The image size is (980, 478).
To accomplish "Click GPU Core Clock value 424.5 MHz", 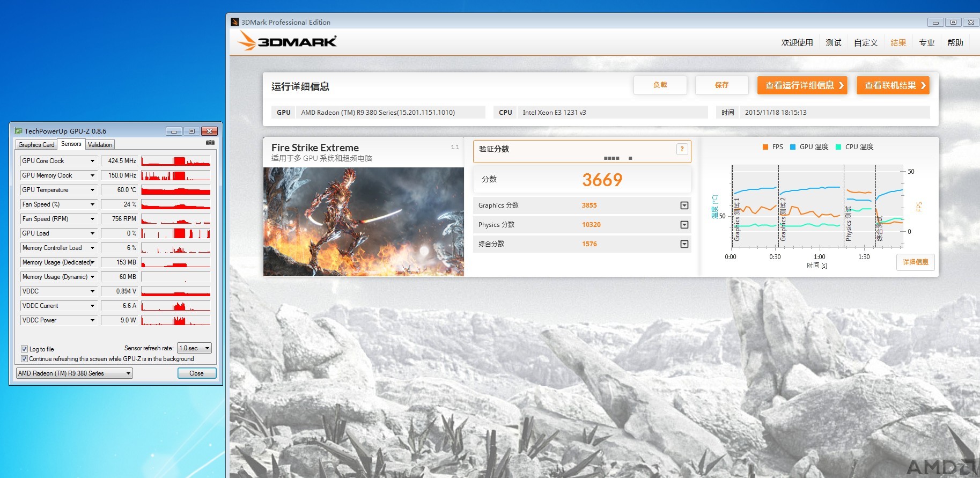I will 119,161.
